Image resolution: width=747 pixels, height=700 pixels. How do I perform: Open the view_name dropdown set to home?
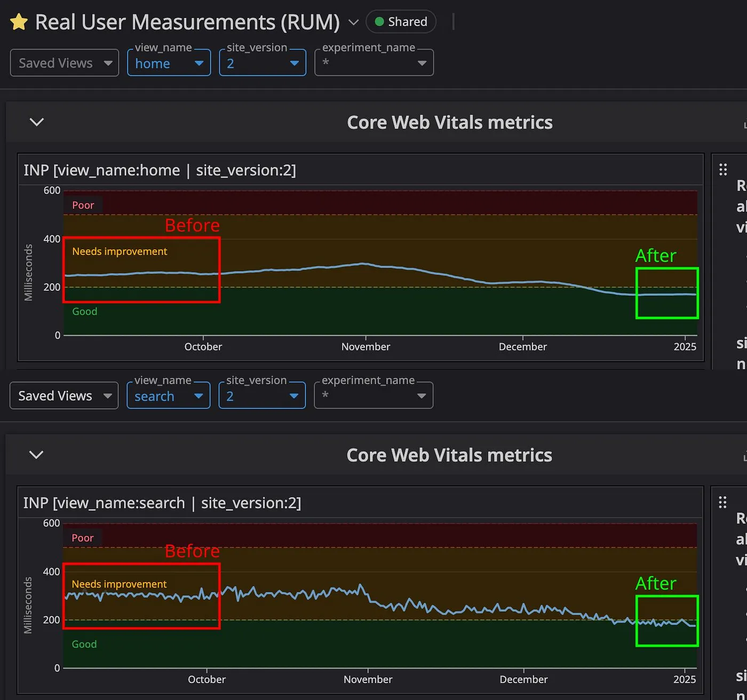169,63
